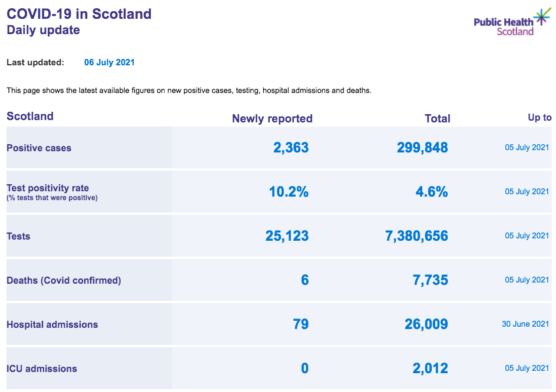Click the COVID-19 in Scotland title
This screenshot has width=556, height=392.
(79, 14)
